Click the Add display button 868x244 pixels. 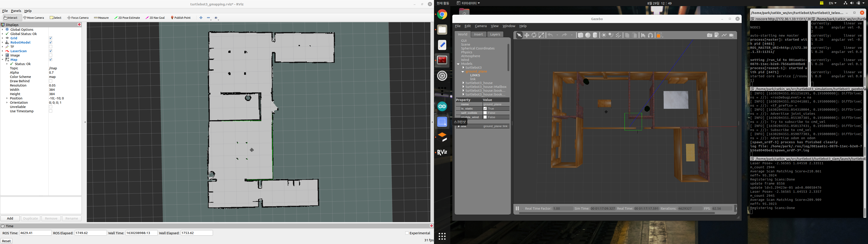[10, 218]
